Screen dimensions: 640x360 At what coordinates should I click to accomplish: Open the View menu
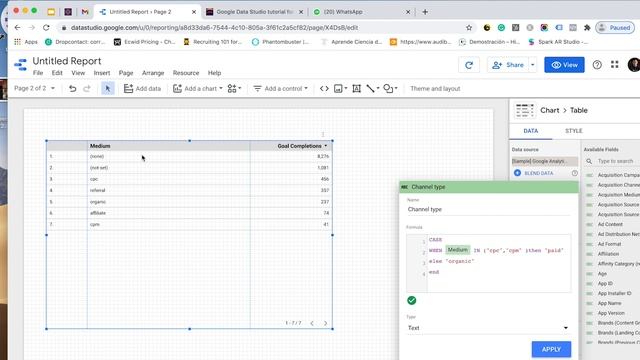point(78,73)
